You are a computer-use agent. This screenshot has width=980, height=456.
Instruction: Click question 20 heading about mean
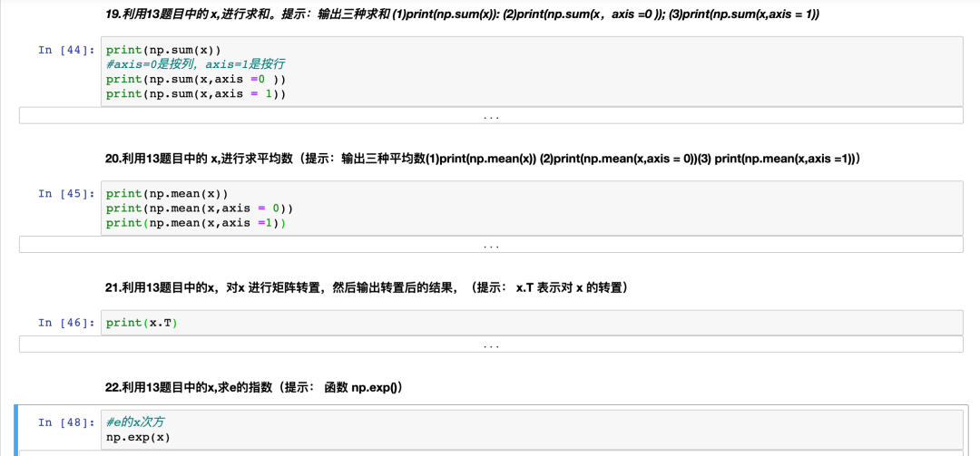(x=483, y=160)
